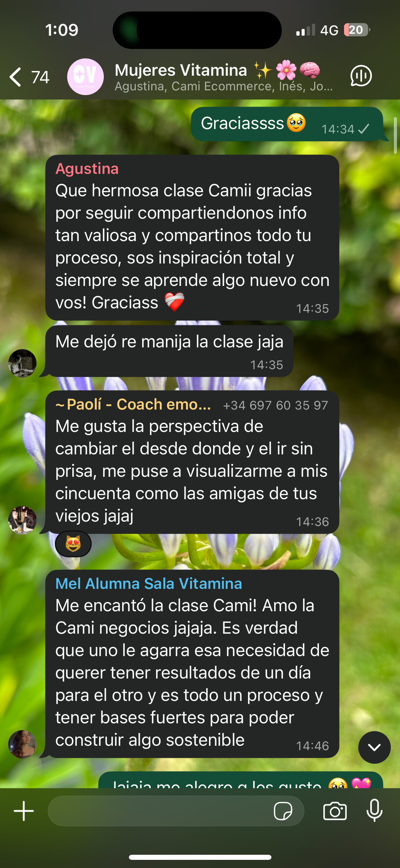Tap the plus attachment icon

tap(24, 811)
